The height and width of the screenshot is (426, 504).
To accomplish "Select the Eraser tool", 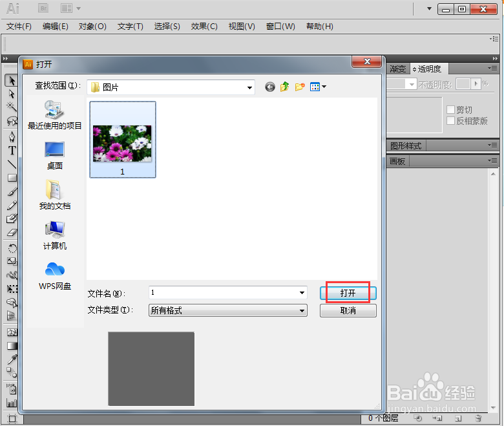I will click(x=12, y=233).
